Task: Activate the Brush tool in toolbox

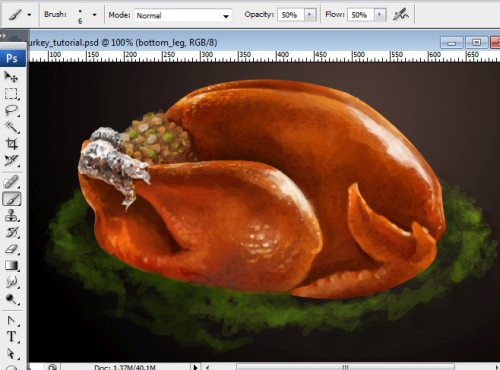Action: (11, 199)
